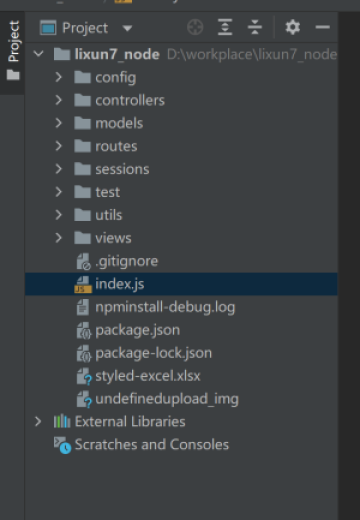
Task: Expand the controllers folder chevron
Action: [x=59, y=100]
